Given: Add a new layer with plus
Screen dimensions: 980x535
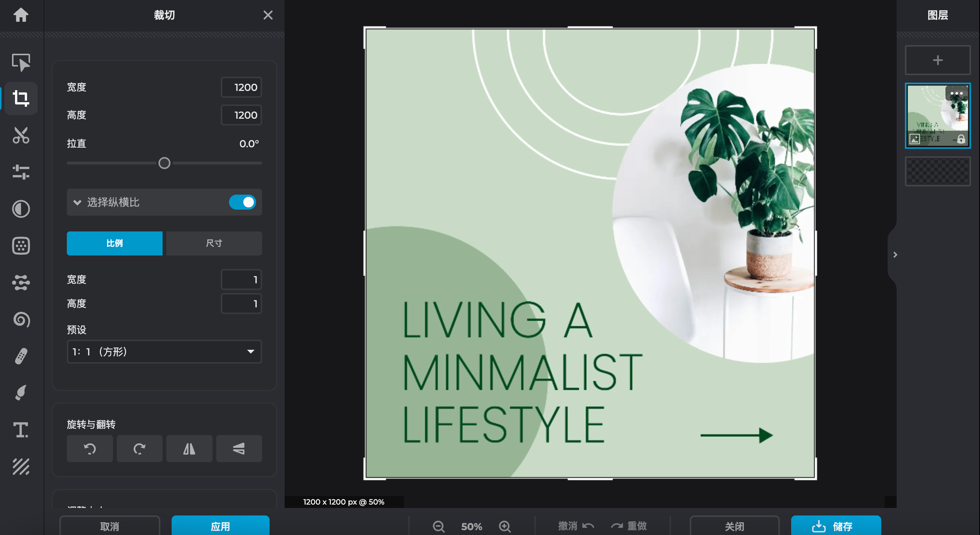Looking at the screenshot, I should pyautogui.click(x=938, y=60).
